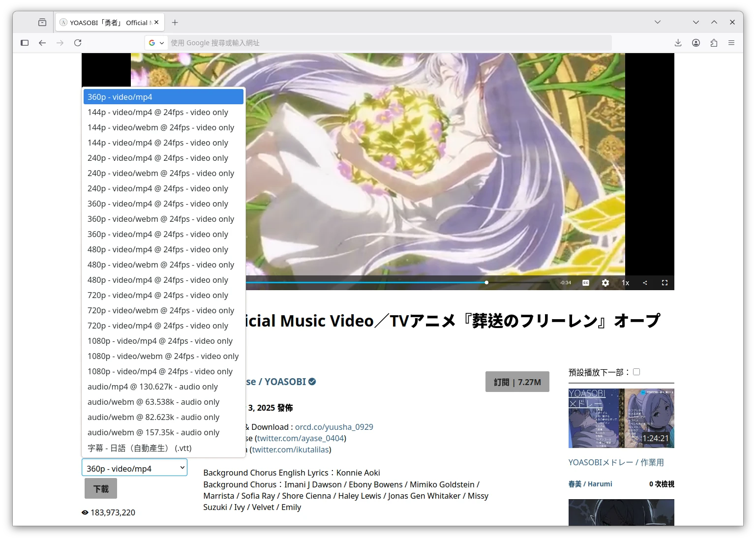Open the account profile icon
756x540 pixels.
pos(696,43)
